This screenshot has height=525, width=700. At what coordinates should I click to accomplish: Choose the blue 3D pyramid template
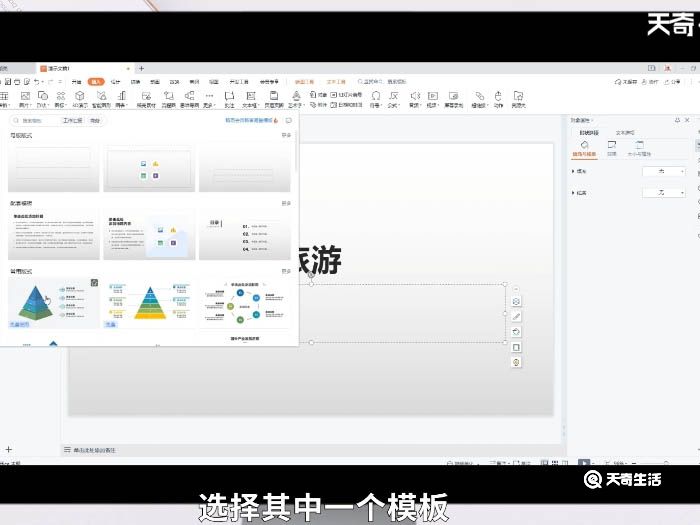coord(54,303)
